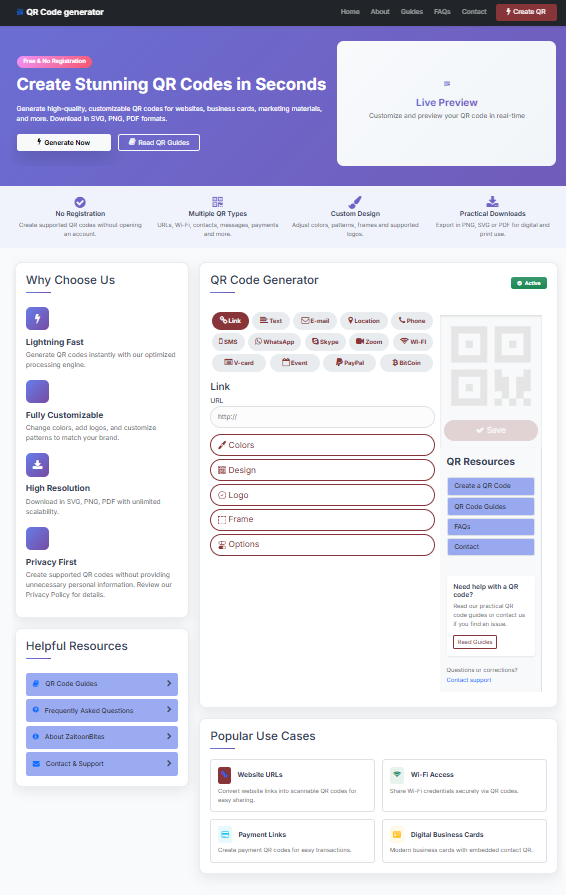Click the No Registration checkmark icon

coord(80,202)
